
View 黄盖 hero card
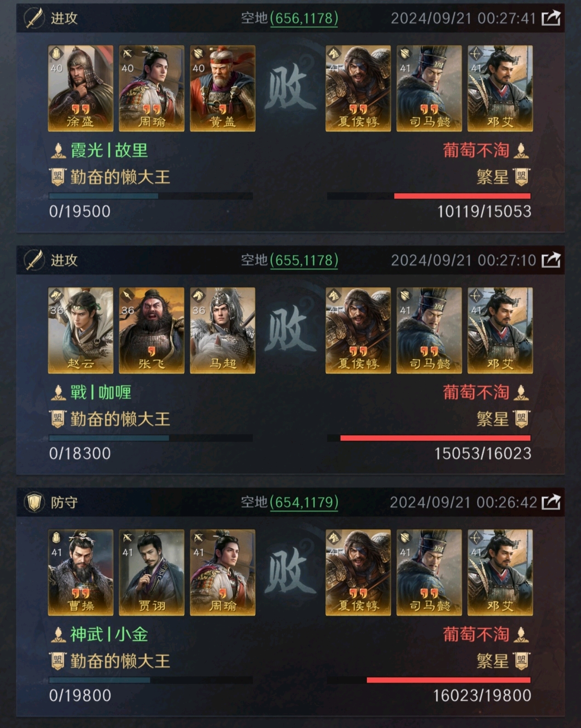click(x=222, y=88)
